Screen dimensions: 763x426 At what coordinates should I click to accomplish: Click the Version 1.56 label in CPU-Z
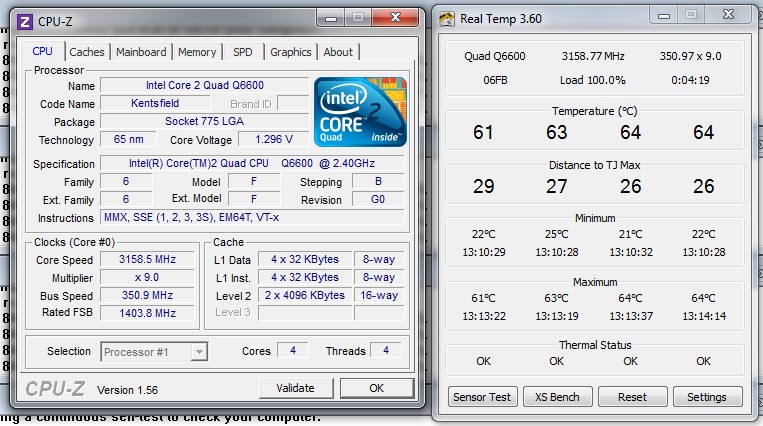coord(127,390)
